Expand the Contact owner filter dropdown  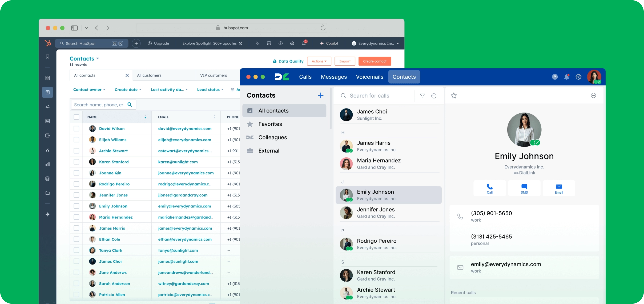[x=89, y=90]
